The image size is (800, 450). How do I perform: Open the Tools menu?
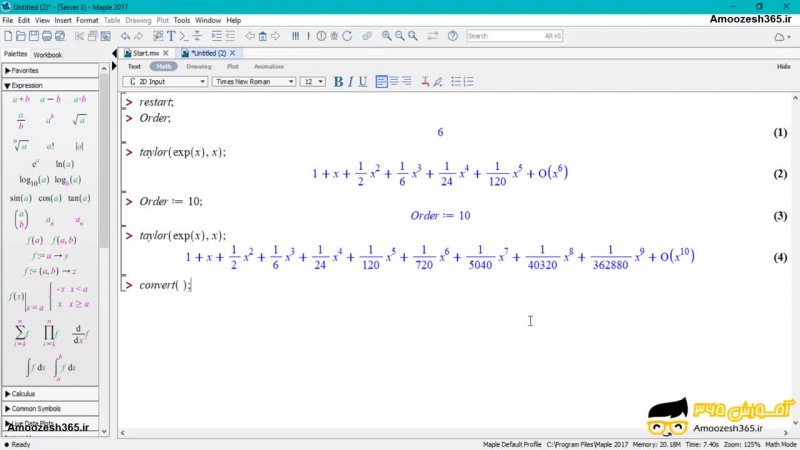coord(181,20)
